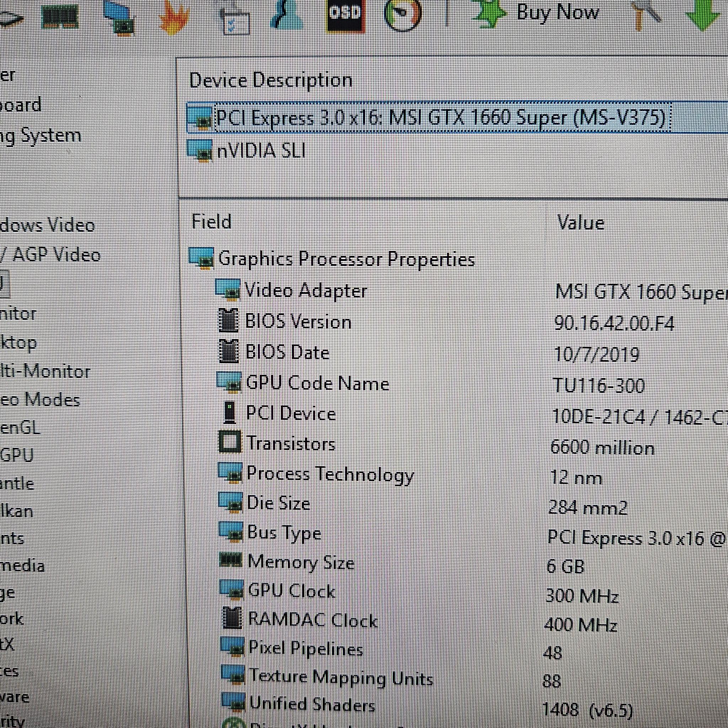Click the Bus Type row icon
This screenshot has width=728, height=728.
click(231, 531)
